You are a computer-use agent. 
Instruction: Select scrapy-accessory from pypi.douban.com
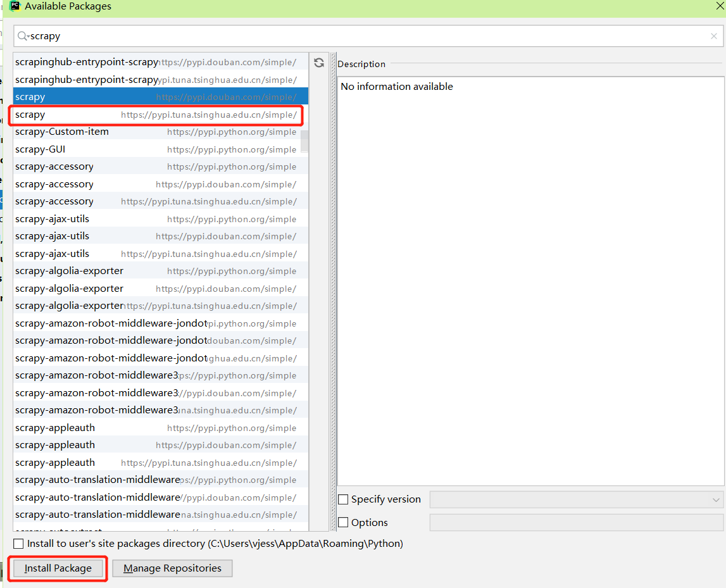(x=161, y=184)
